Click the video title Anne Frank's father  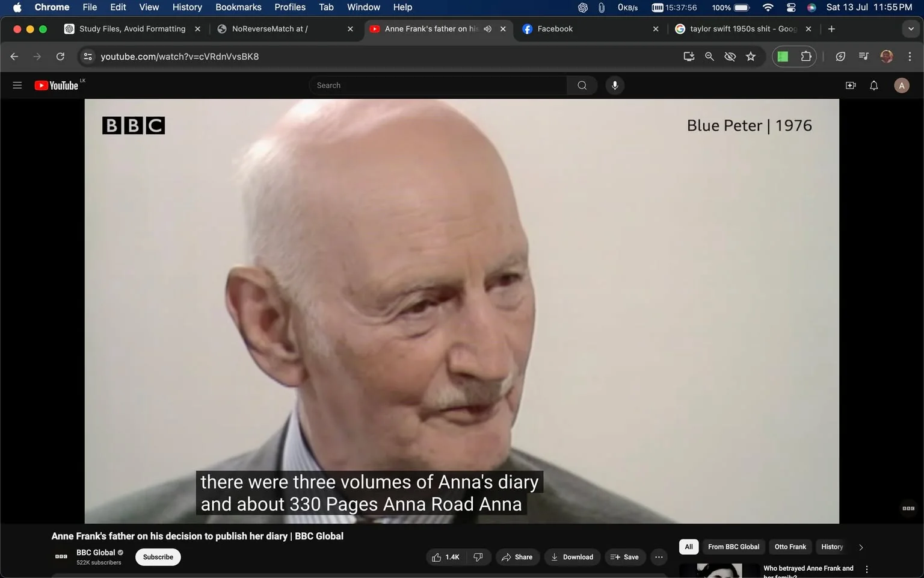[197, 536]
